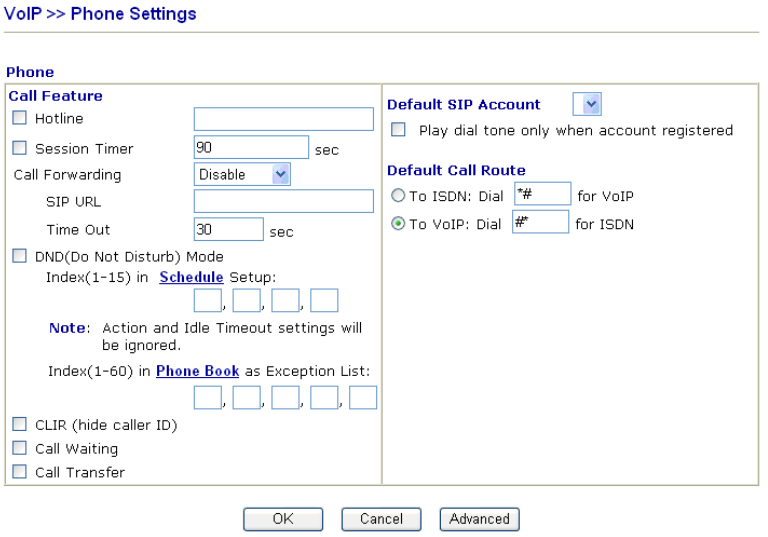
Task: Enable the Hotline checkbox
Action: point(21,119)
